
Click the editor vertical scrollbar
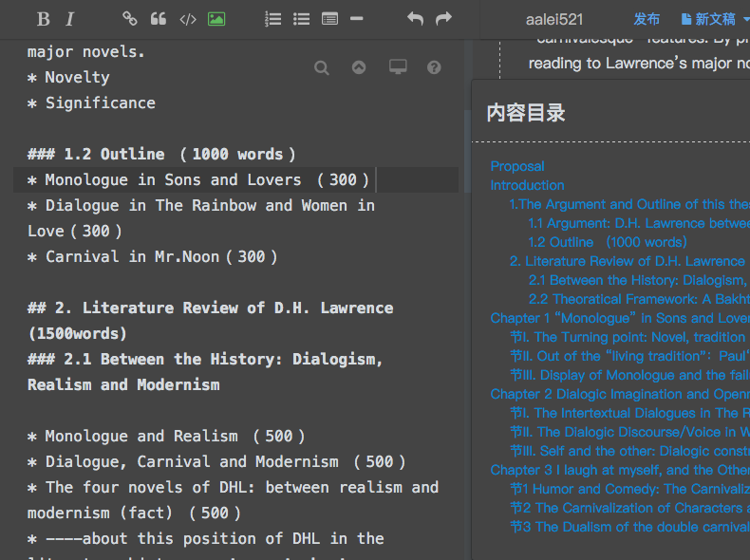pyautogui.click(x=467, y=153)
